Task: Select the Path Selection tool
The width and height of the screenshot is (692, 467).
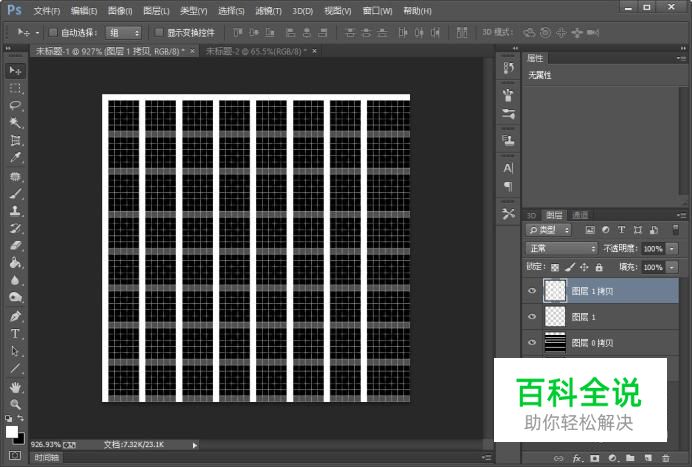Action: tap(15, 351)
